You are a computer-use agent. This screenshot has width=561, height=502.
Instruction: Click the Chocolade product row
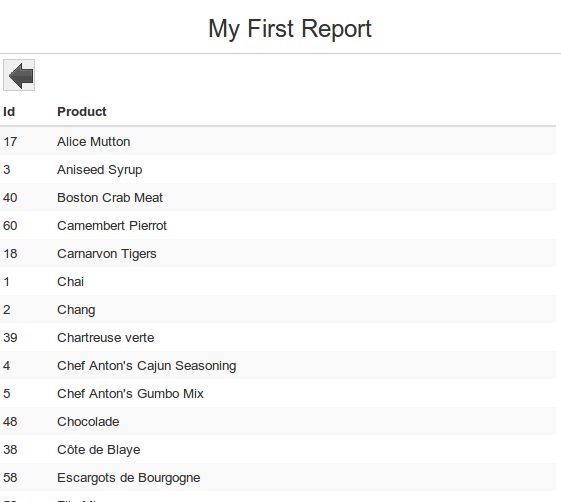point(278,421)
